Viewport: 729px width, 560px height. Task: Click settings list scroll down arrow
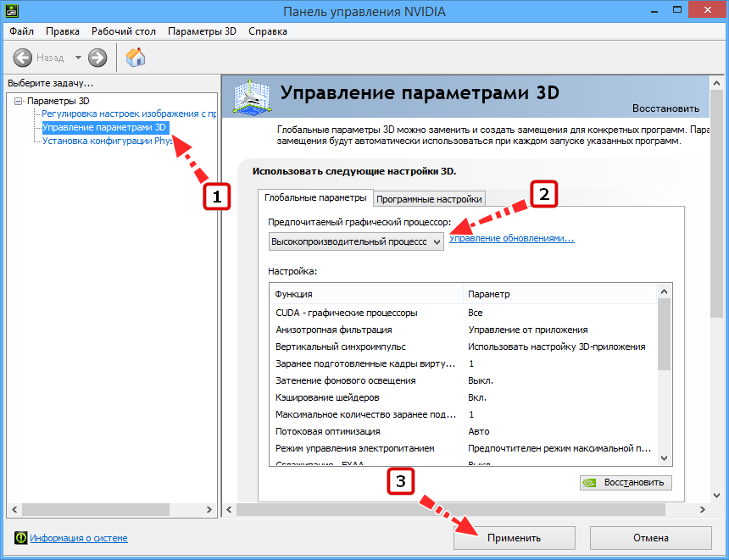click(664, 458)
